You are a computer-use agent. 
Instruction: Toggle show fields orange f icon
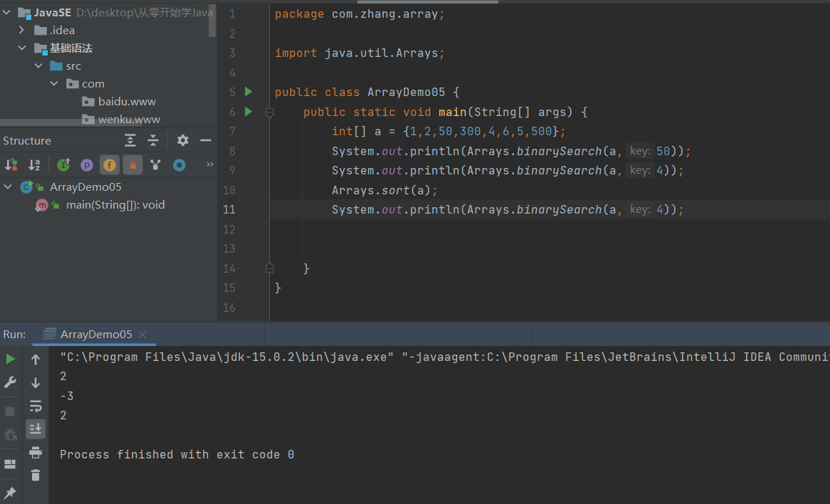click(110, 165)
